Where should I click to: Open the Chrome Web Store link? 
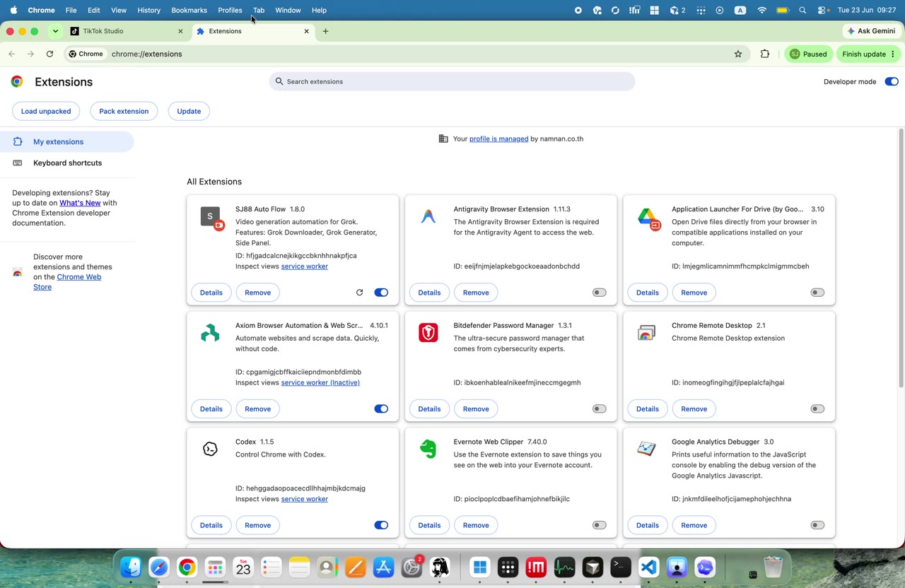67,282
